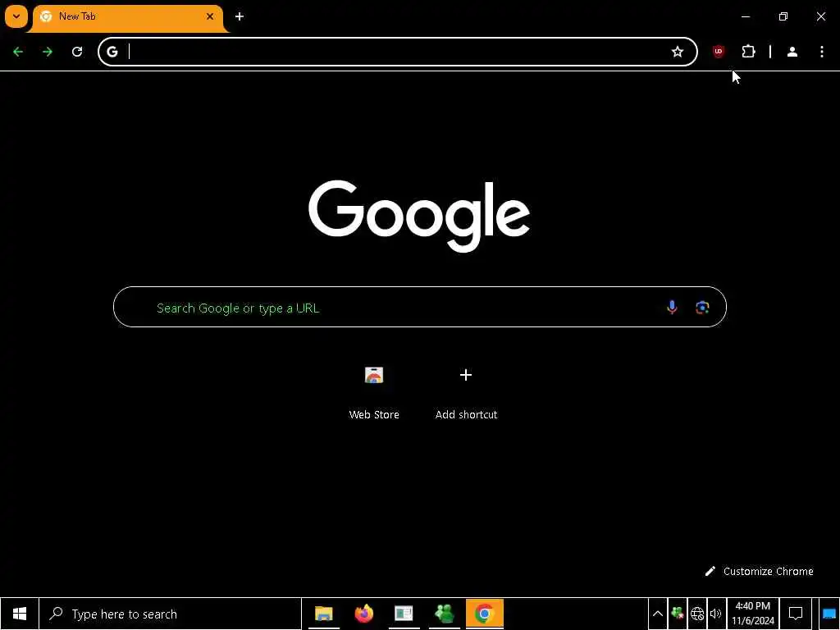Viewport: 840px width, 630px height.
Task: Search by image with Google Lens icon
Action: coord(702,308)
